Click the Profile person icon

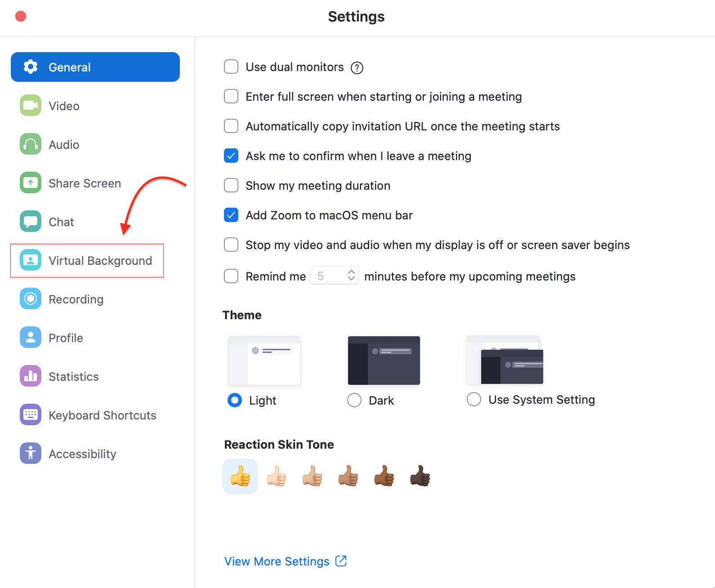pyautogui.click(x=31, y=338)
